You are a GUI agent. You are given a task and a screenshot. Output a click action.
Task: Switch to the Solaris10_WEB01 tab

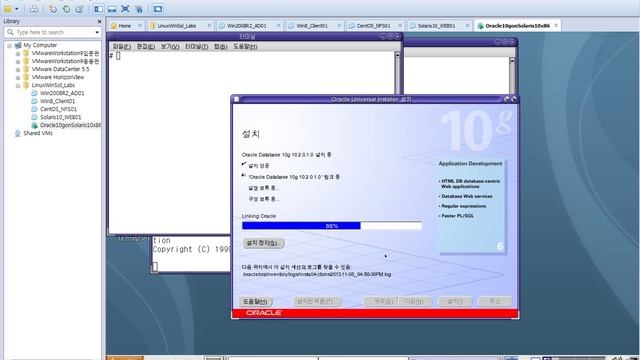click(x=436, y=26)
